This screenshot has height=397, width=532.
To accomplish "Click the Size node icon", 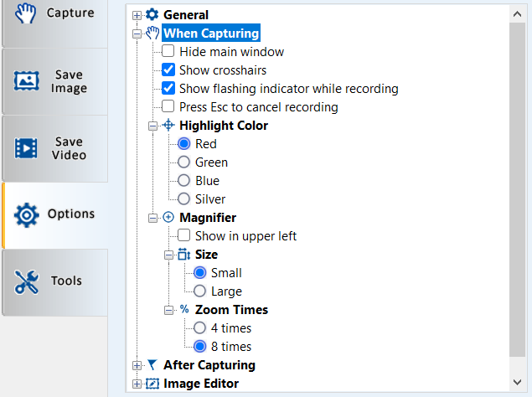I will [x=183, y=255].
